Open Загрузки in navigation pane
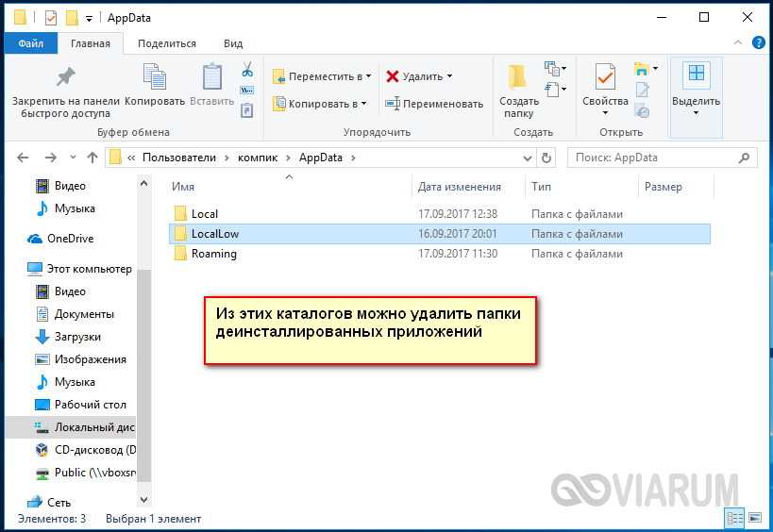773x532 pixels. pyautogui.click(x=69, y=337)
